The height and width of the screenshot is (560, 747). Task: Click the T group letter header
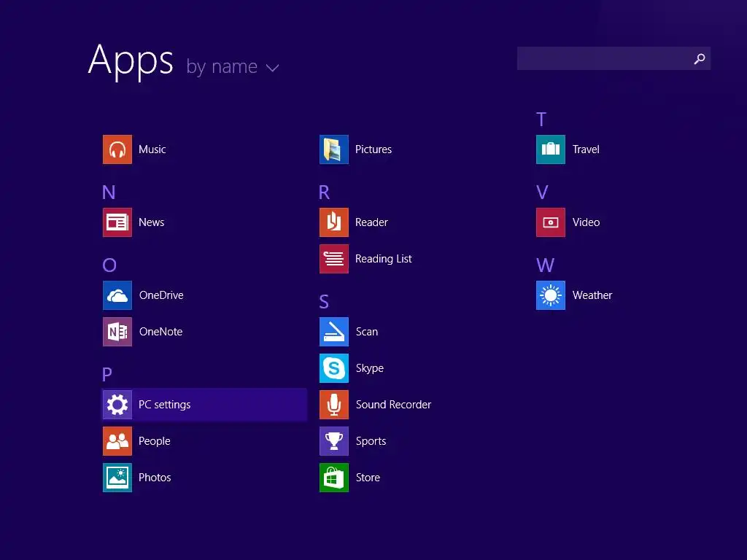click(541, 119)
